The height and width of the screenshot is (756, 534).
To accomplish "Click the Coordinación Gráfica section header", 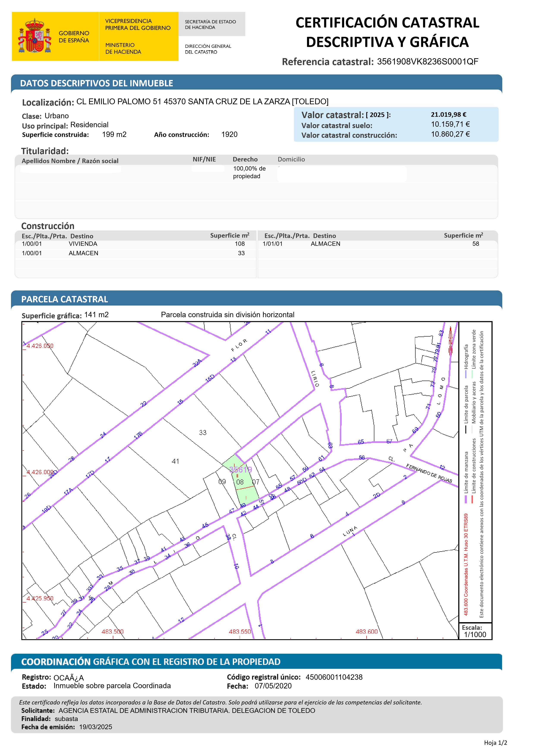I will [151, 661].
